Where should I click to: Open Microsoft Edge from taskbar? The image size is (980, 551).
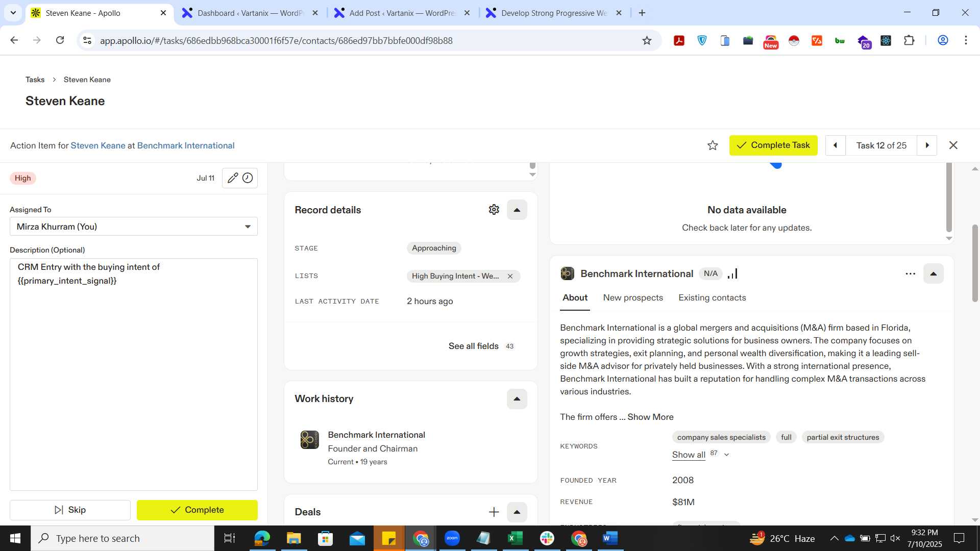[x=262, y=538]
